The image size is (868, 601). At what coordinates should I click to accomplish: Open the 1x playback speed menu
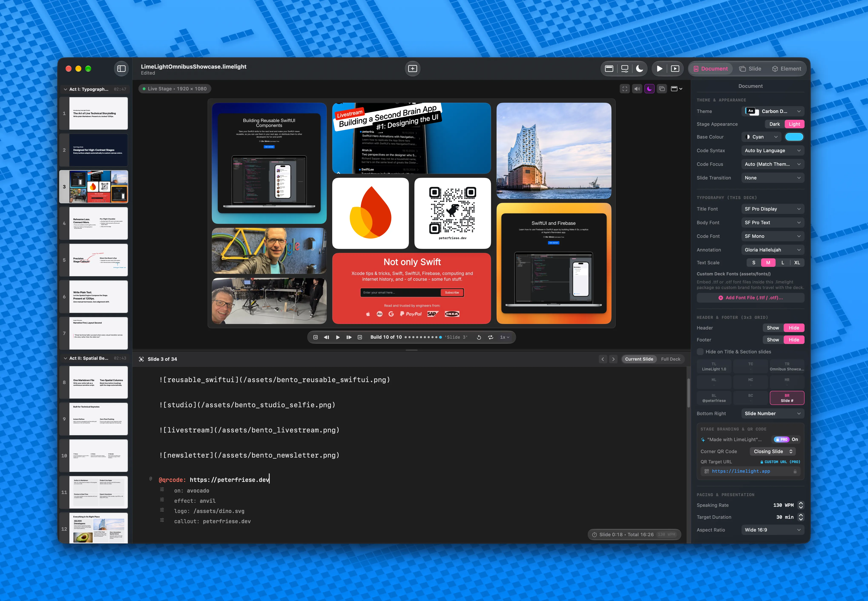click(x=504, y=337)
